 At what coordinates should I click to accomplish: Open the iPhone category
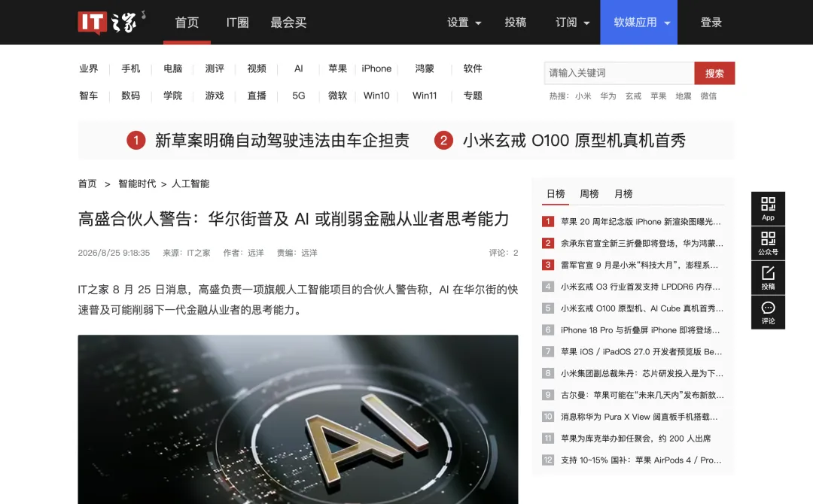tap(376, 68)
